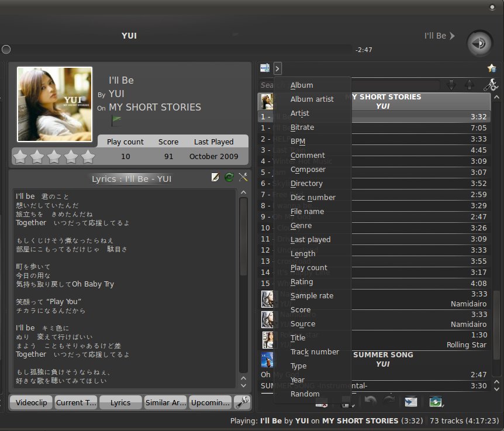Click the playlist vertical scrollbar thumb
Screen dimensions: 504x431
tap(496, 325)
